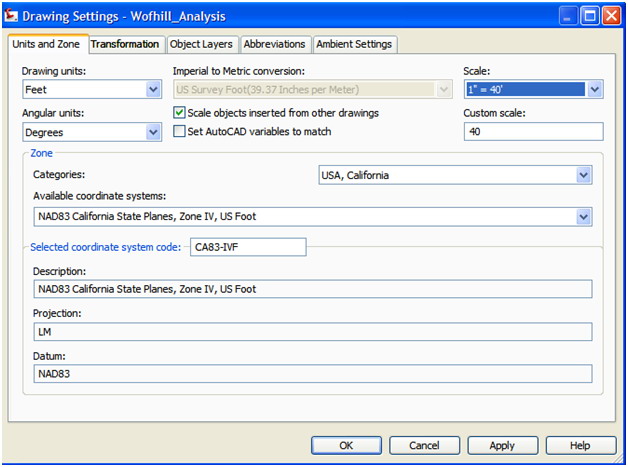Confirm settings with the OK button
628x467 pixels.
coord(346,445)
